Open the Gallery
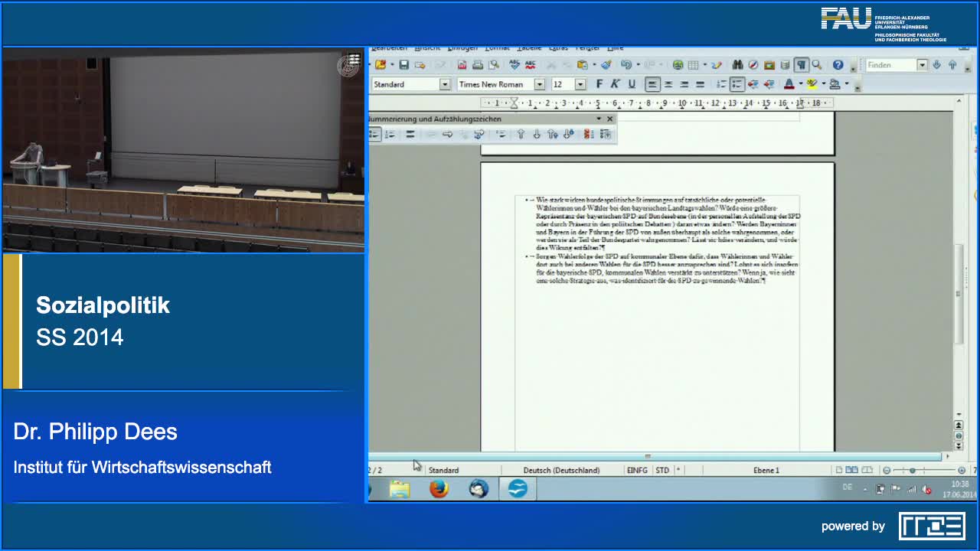980x551 pixels. point(768,64)
